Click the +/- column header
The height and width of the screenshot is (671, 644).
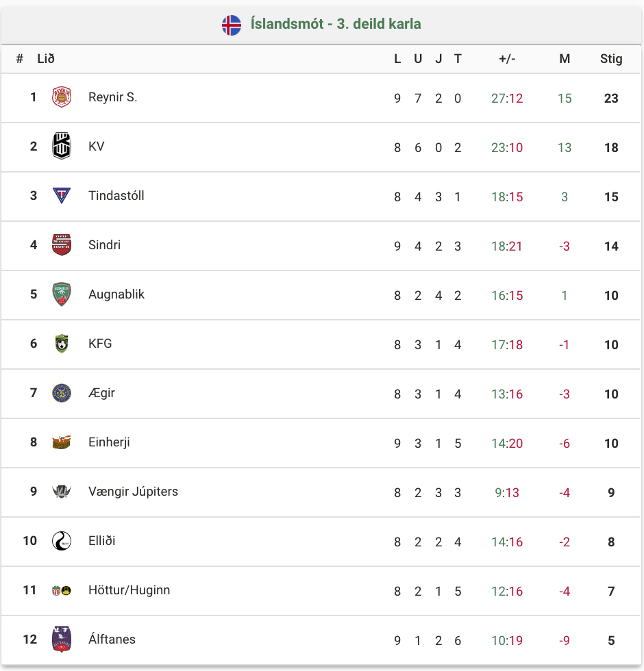tap(507, 59)
